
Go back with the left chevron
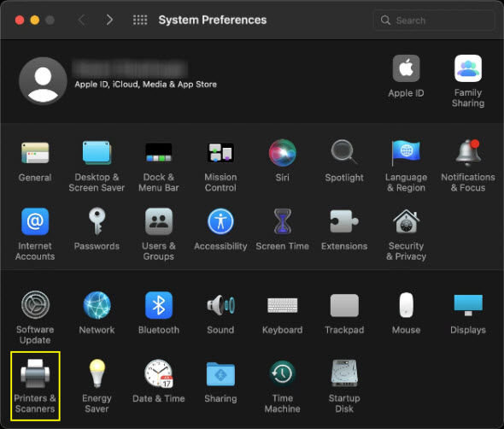(x=82, y=20)
